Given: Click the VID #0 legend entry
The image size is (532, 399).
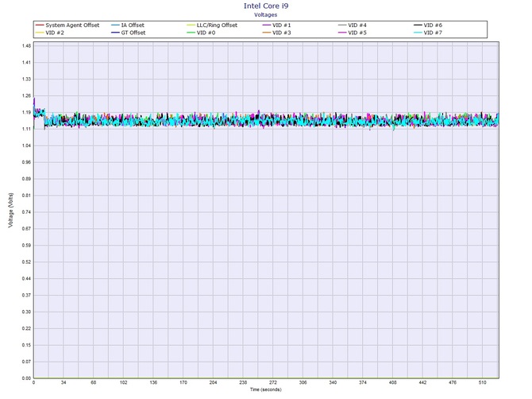Looking at the screenshot, I should point(201,33).
